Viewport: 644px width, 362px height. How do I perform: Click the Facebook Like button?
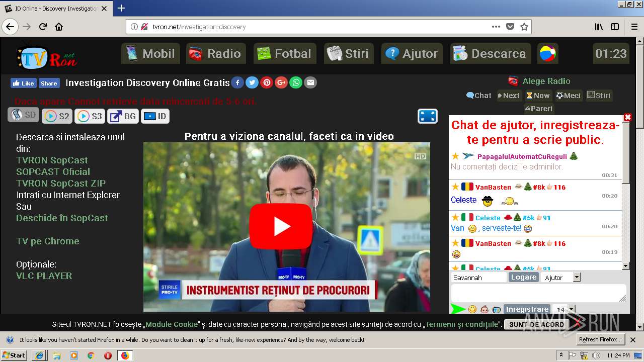[23, 83]
